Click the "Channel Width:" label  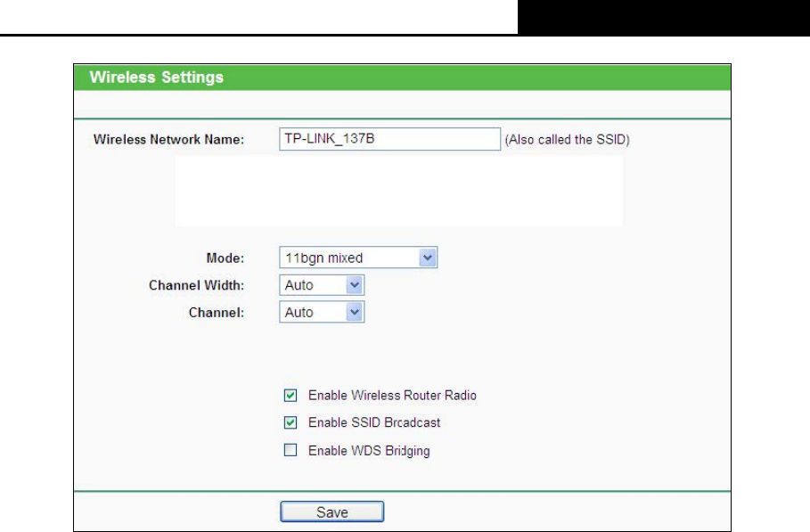tap(196, 285)
